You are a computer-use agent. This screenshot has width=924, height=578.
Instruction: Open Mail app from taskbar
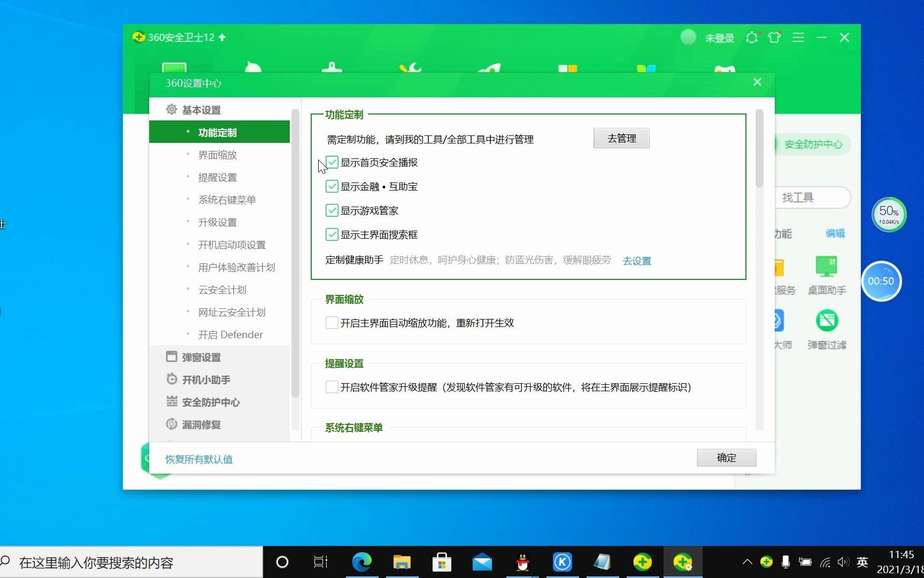[482, 562]
